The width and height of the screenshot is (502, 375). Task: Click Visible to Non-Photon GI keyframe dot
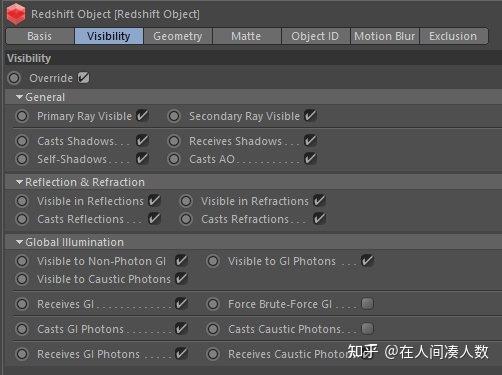[22, 261]
